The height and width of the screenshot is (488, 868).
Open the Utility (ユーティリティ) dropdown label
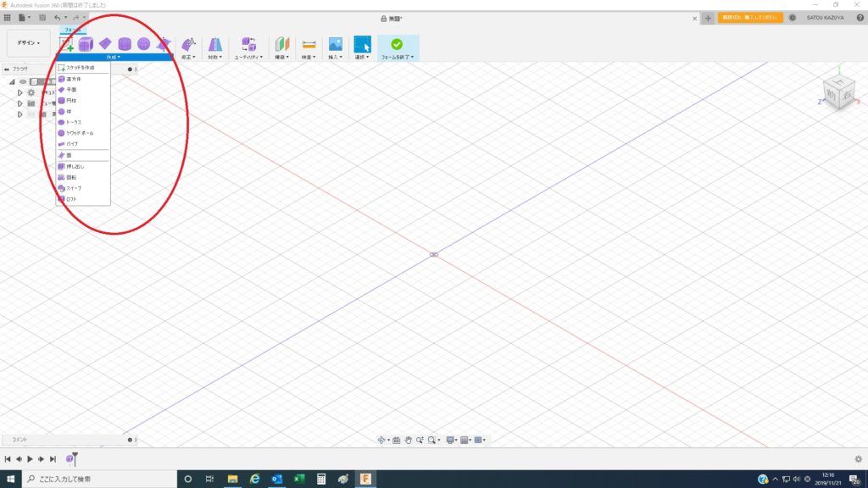248,57
